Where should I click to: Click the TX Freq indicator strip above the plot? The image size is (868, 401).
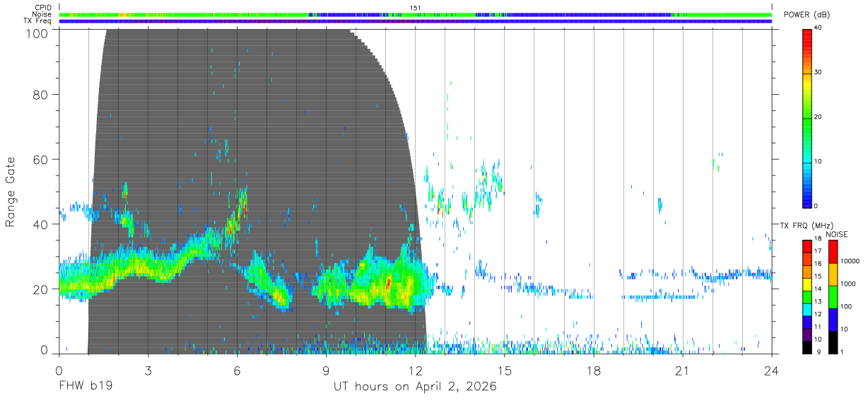pyautogui.click(x=416, y=21)
